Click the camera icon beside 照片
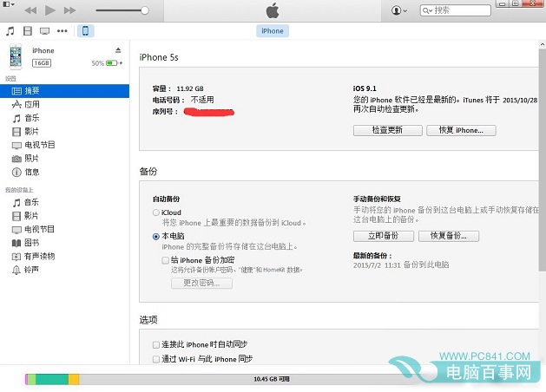The height and width of the screenshot is (392, 546). coord(16,159)
